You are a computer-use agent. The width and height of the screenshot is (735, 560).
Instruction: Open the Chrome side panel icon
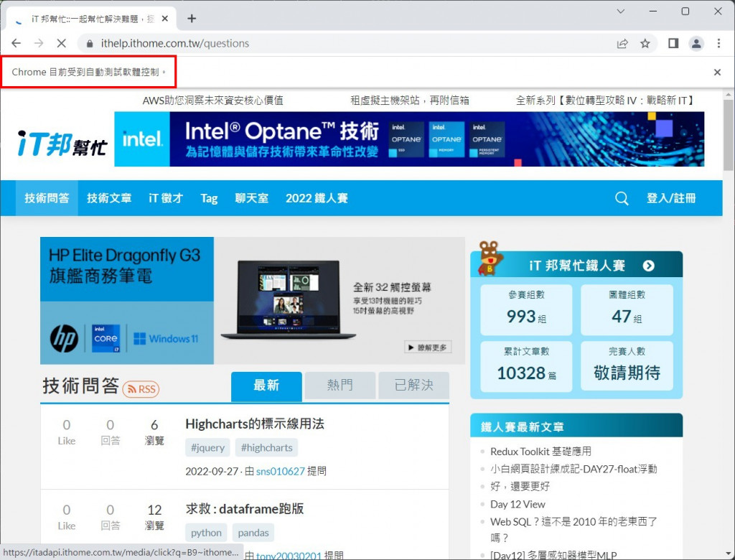point(673,44)
